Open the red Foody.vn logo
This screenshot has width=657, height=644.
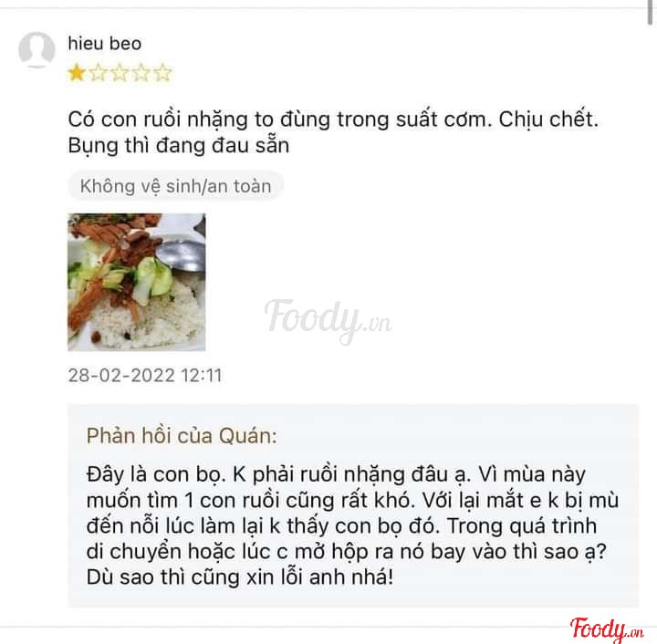point(607,629)
